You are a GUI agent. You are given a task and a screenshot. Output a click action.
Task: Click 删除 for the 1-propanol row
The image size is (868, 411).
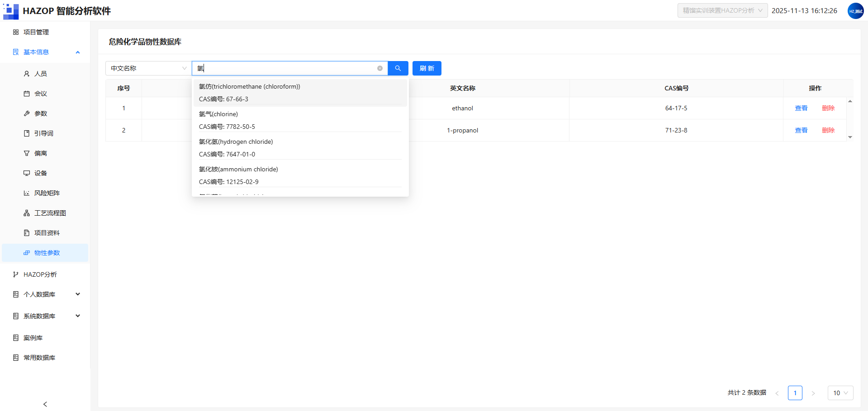(828, 130)
